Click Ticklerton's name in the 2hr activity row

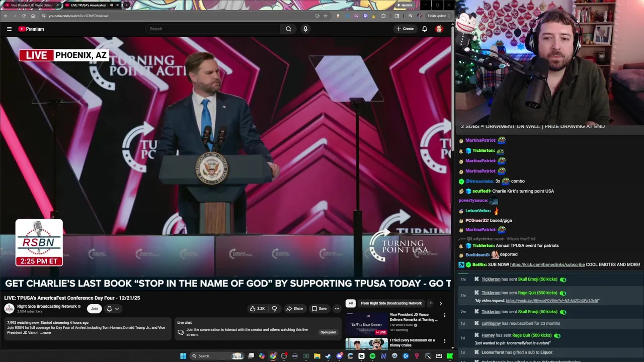click(491, 312)
